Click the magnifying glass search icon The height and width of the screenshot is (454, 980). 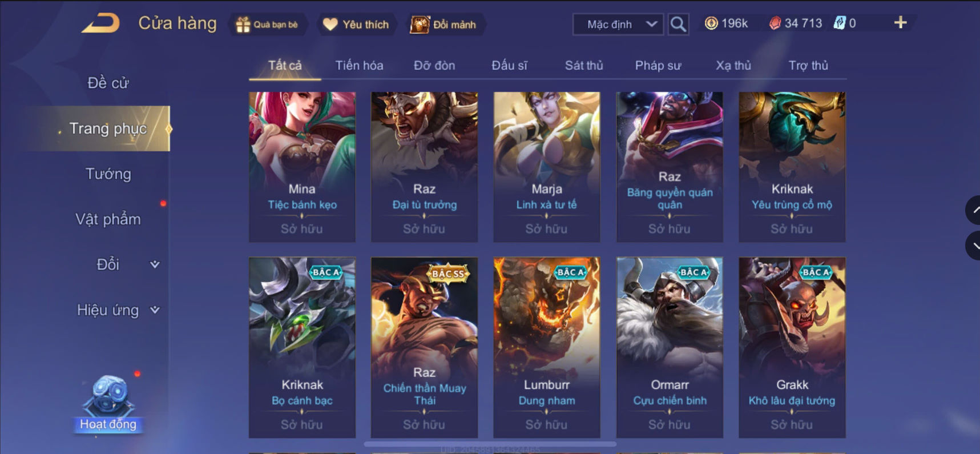[x=678, y=25]
